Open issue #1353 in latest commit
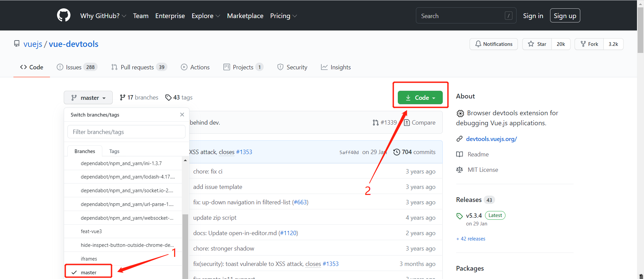This screenshot has height=279, width=644. tap(244, 152)
